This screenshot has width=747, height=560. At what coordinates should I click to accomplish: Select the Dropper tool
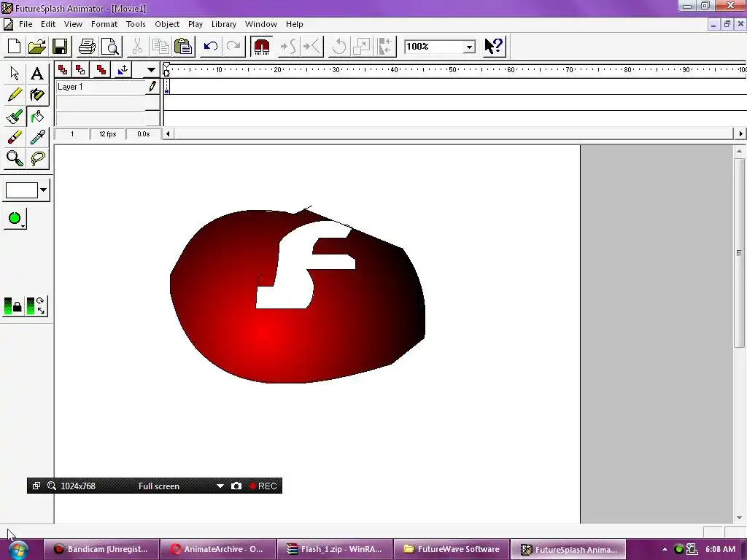(x=37, y=137)
